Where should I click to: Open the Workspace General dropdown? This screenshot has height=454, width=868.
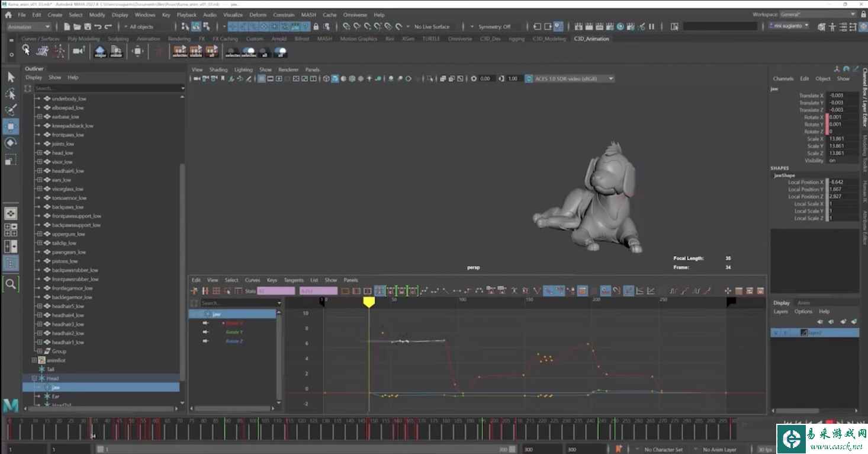pyautogui.click(x=817, y=14)
